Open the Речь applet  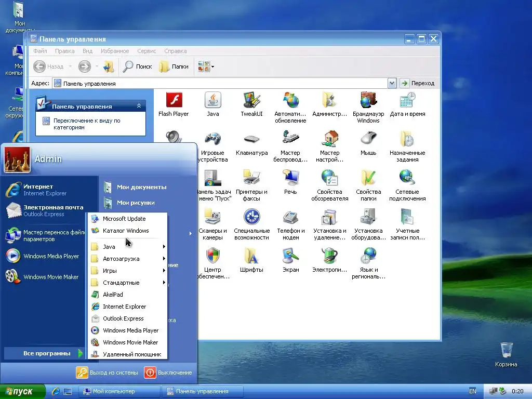click(290, 182)
